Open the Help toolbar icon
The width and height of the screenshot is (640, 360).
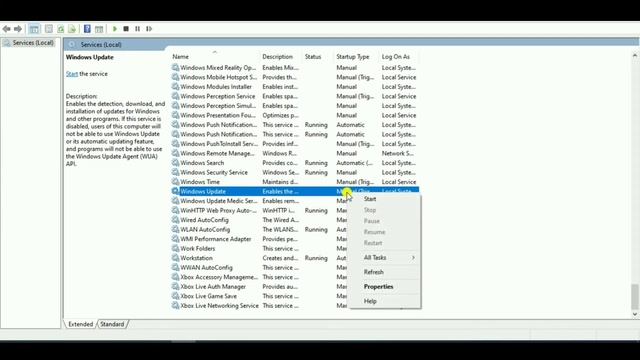[87, 29]
